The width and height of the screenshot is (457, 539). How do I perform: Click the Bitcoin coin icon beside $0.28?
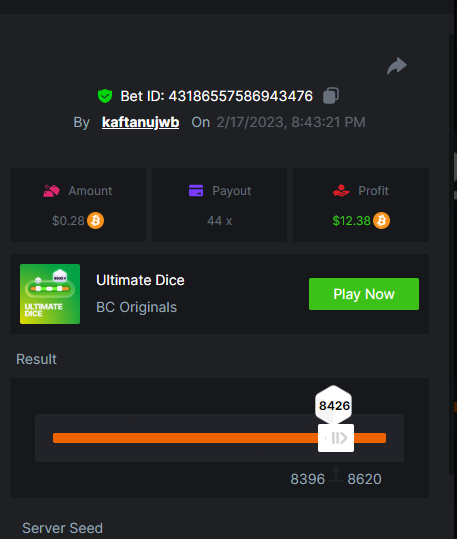pos(96,220)
